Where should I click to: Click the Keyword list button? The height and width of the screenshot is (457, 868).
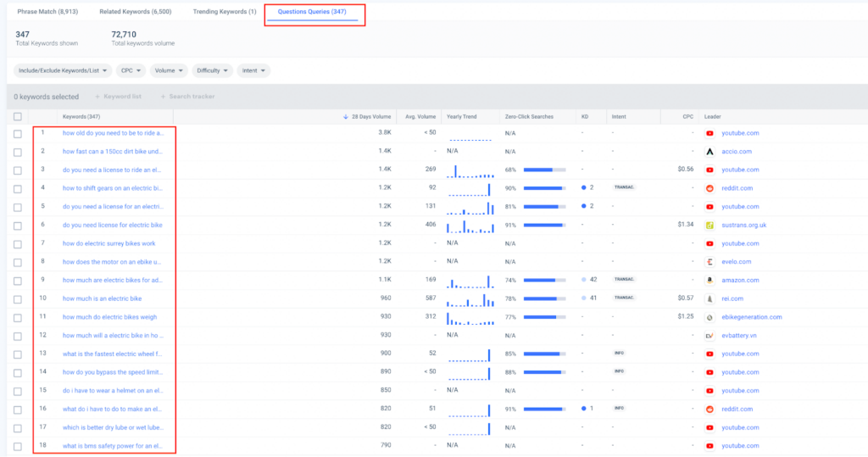pos(119,97)
